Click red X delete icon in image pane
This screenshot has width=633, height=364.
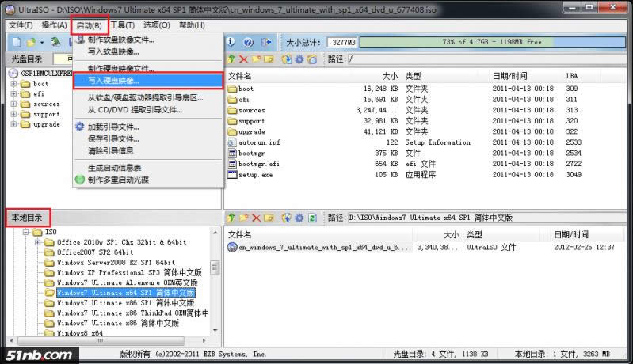point(243,59)
